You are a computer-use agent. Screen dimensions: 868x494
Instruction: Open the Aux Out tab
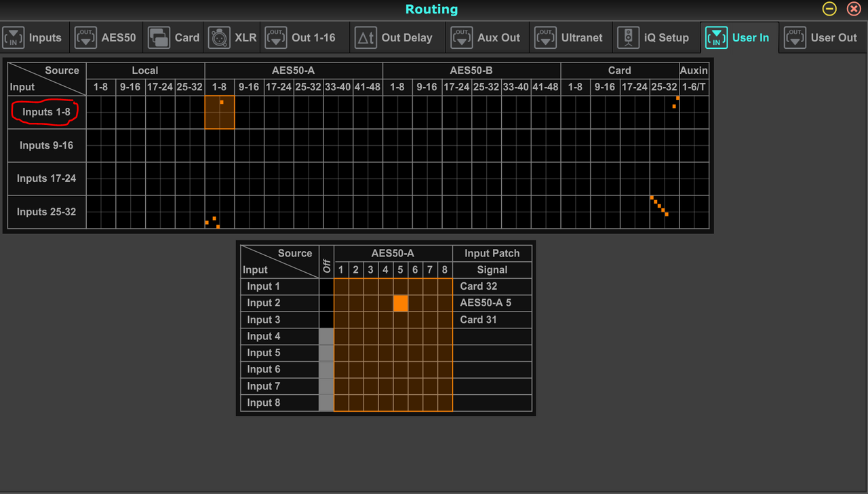click(x=486, y=37)
